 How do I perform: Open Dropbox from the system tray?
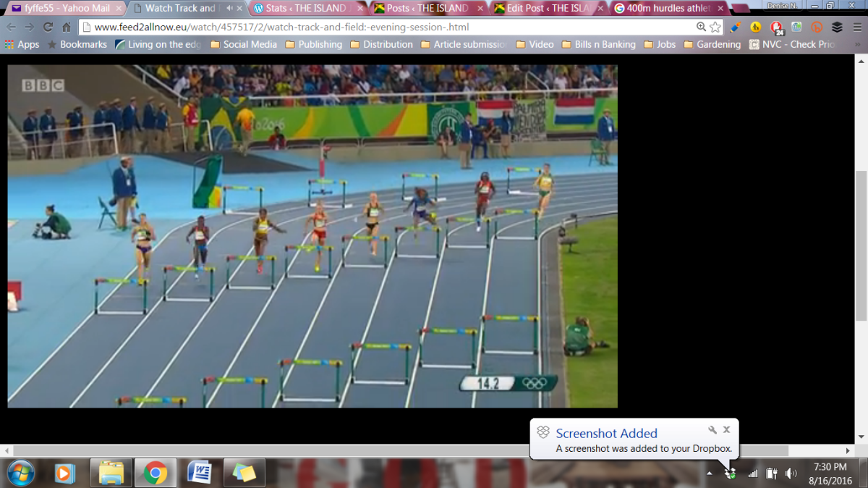729,473
